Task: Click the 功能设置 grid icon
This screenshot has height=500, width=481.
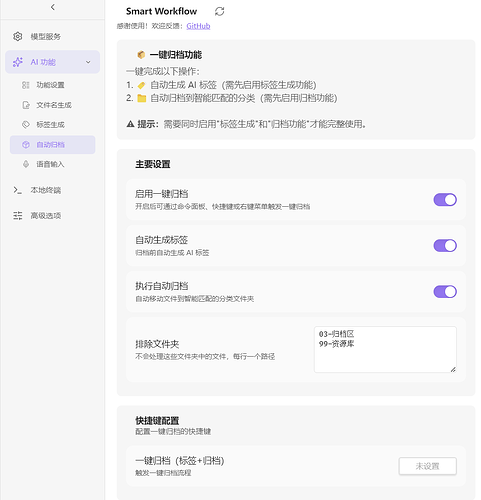Action: pos(26,85)
